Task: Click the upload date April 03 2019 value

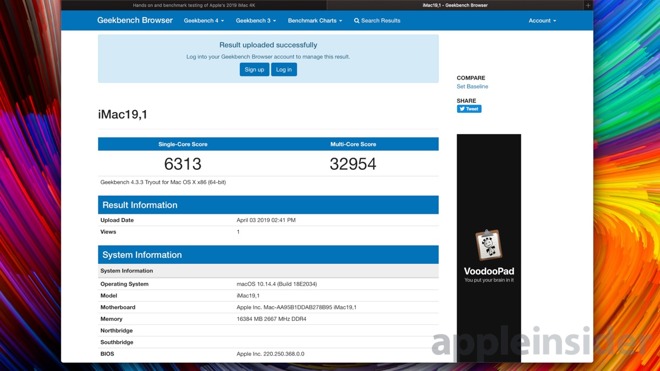Action: click(x=266, y=220)
